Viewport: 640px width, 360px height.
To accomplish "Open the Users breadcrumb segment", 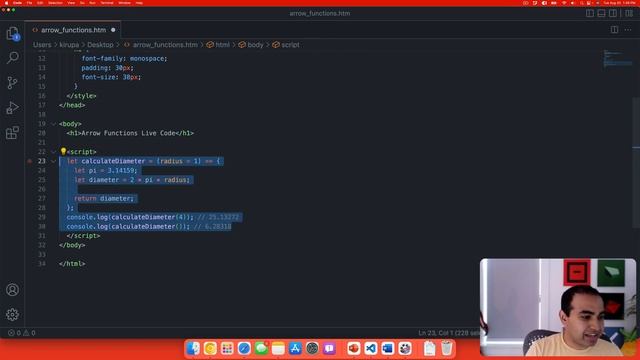I will (x=42, y=45).
